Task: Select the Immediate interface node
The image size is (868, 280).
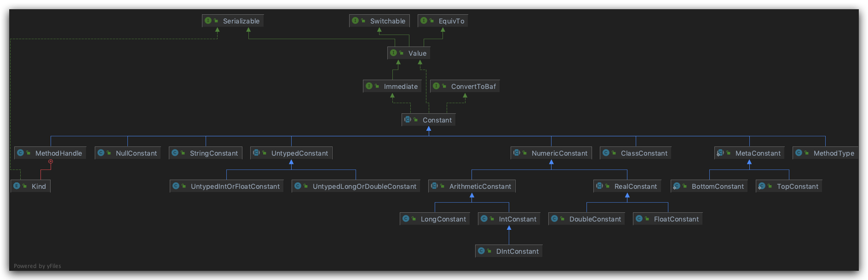Action: (x=392, y=87)
